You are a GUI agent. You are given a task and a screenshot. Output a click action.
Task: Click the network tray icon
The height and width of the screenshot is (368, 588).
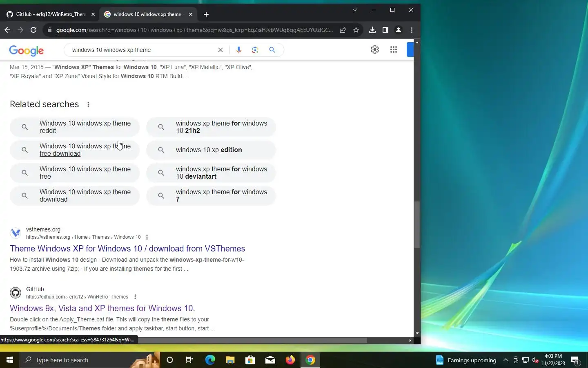(x=526, y=360)
